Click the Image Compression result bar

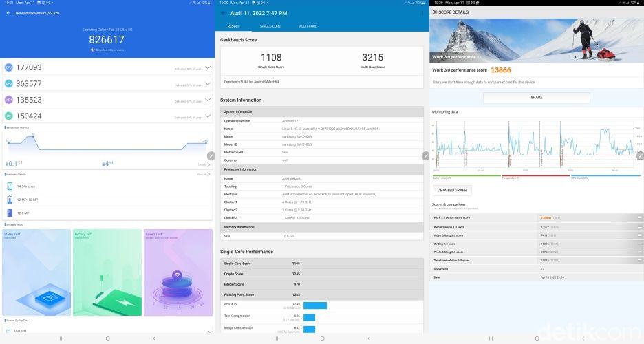[309, 330]
